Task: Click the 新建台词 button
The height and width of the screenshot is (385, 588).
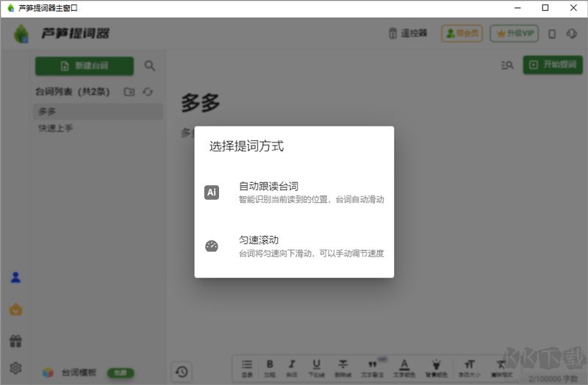Action: click(x=85, y=66)
